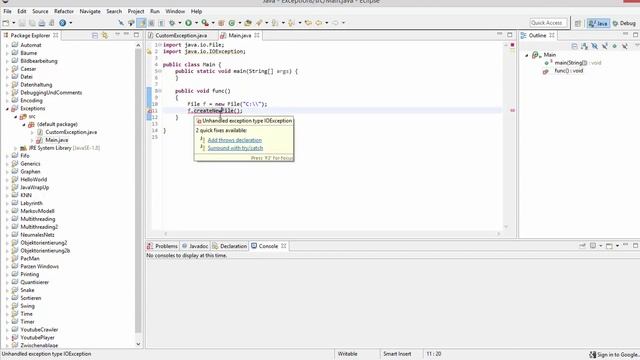640x360 pixels.
Task: Toggle Hide Fields in Outline toolbar
Action: (595, 46)
